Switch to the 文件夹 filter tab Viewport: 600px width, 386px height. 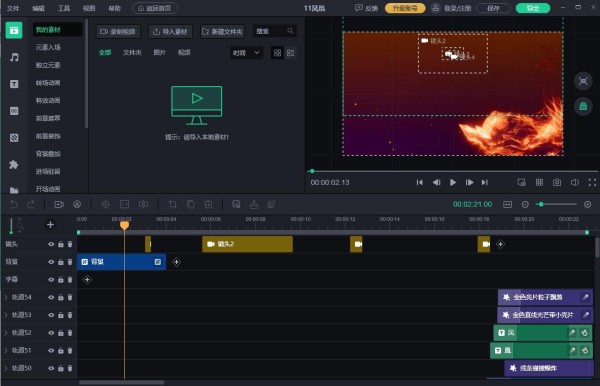(132, 52)
